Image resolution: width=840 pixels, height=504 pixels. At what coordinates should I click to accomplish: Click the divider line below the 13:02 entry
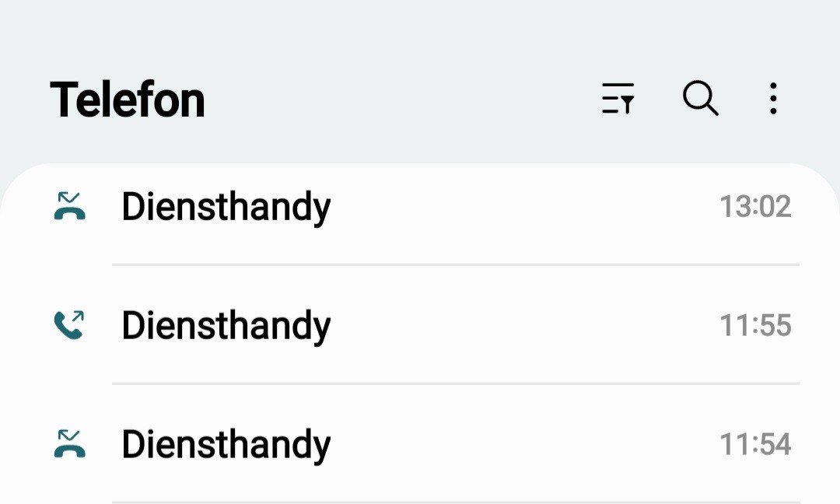[x=455, y=264]
